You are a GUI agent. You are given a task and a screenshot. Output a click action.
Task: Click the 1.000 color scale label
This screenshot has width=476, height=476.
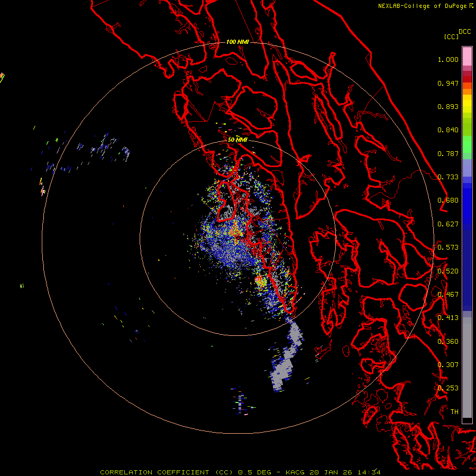pos(448,59)
